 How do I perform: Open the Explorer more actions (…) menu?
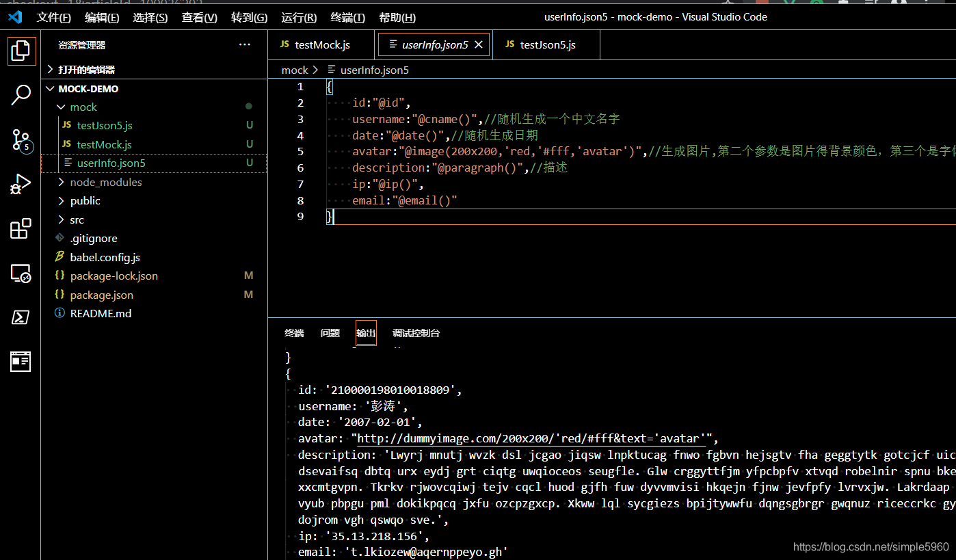click(x=245, y=45)
